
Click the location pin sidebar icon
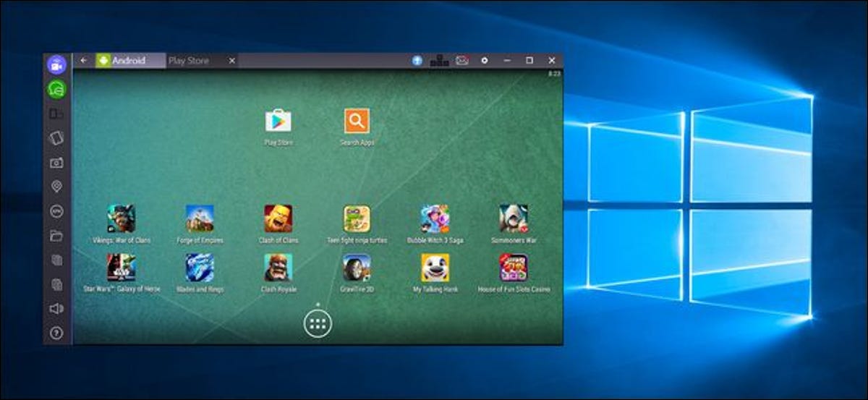point(56,187)
